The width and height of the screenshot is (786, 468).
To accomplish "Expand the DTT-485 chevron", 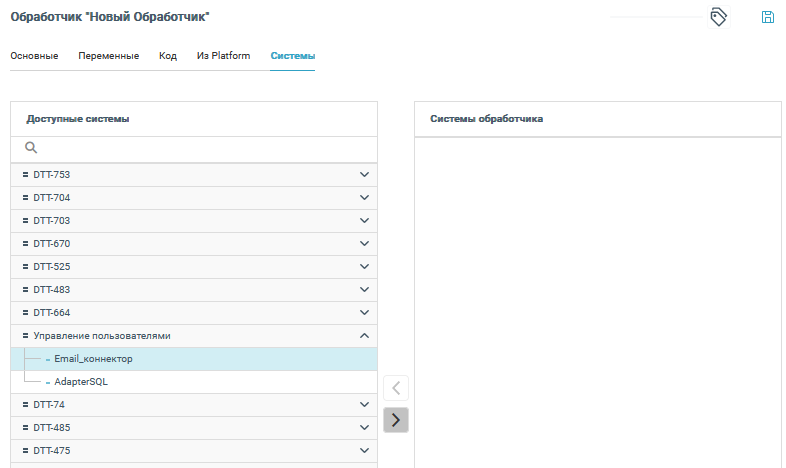I will coord(364,428).
